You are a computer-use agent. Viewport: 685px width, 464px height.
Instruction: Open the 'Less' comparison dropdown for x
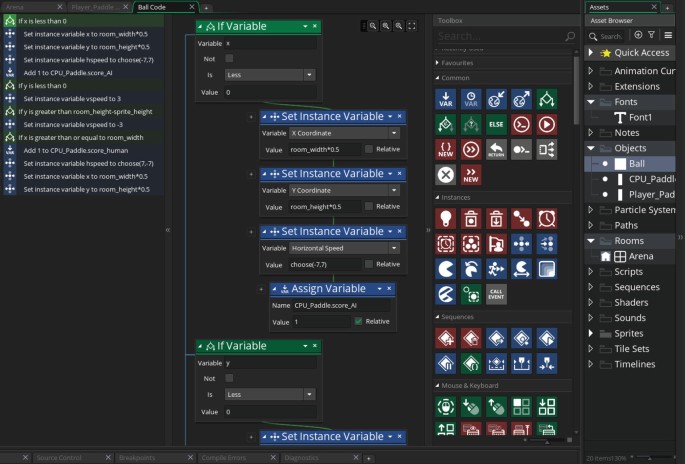point(271,75)
